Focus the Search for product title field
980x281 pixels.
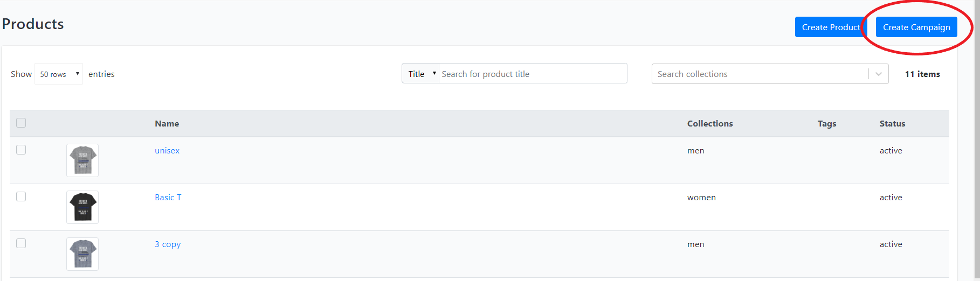coord(533,74)
